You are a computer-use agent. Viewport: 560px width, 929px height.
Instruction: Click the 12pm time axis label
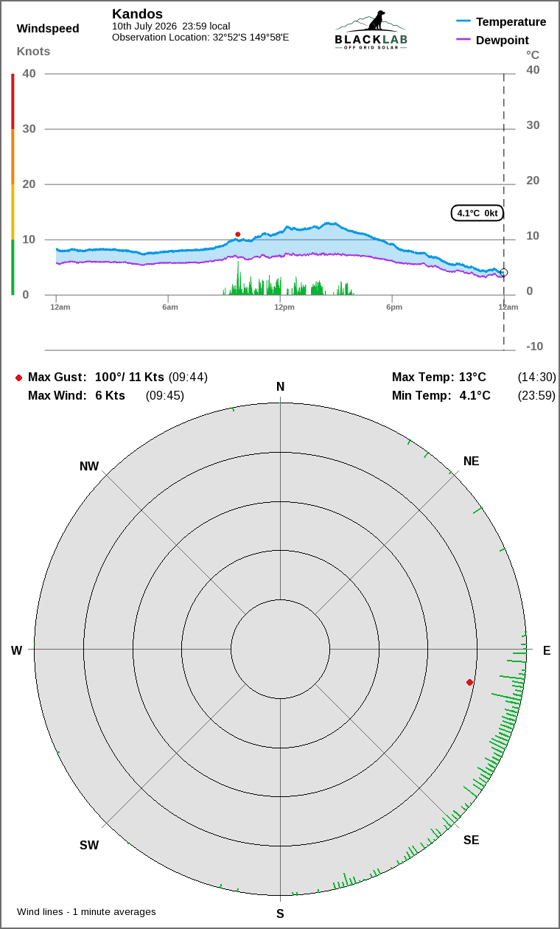coord(284,307)
